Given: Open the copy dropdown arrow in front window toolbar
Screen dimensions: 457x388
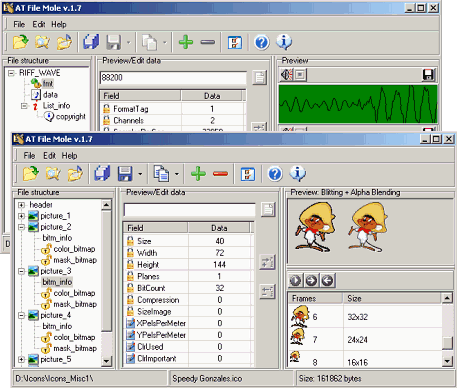Looking at the screenshot, I should [177, 174].
